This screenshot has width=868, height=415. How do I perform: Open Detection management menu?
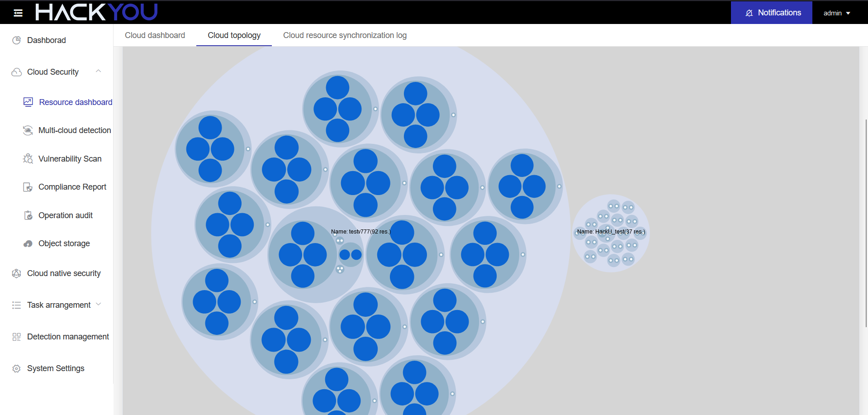[68, 337]
